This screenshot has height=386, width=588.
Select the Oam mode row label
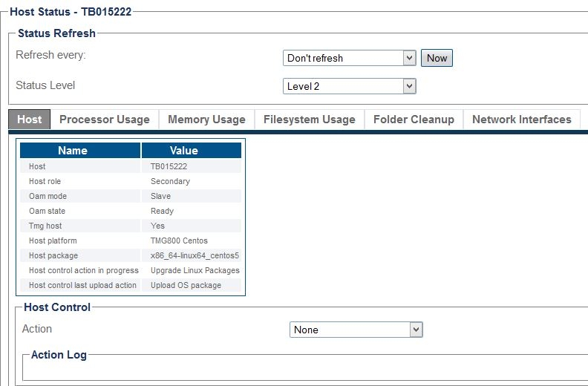click(48, 197)
